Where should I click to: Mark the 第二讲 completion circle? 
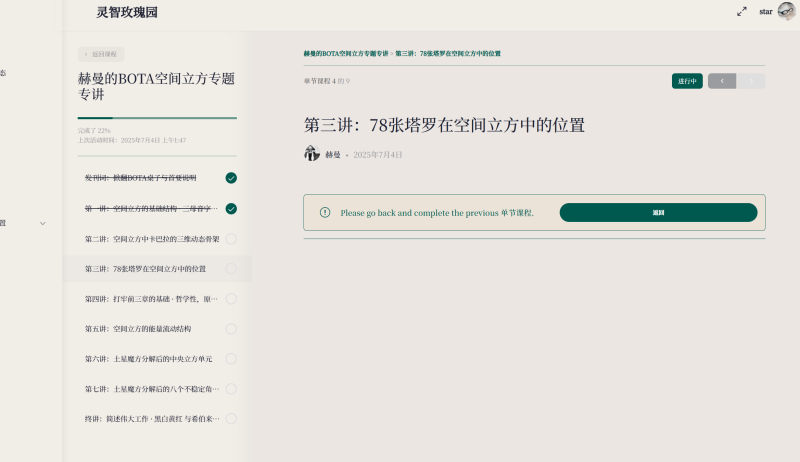coord(231,239)
